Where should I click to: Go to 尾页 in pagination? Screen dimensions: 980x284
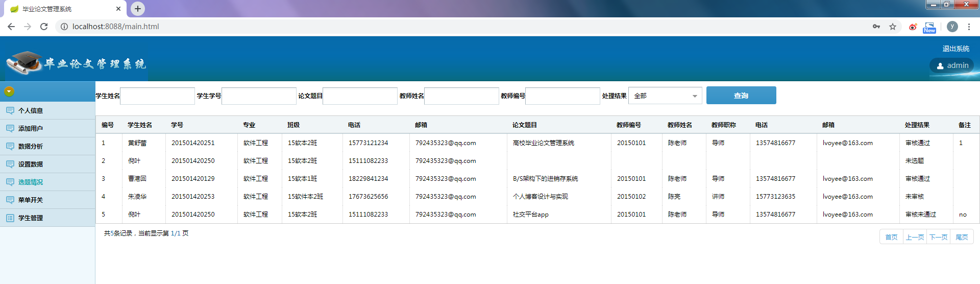(962, 237)
